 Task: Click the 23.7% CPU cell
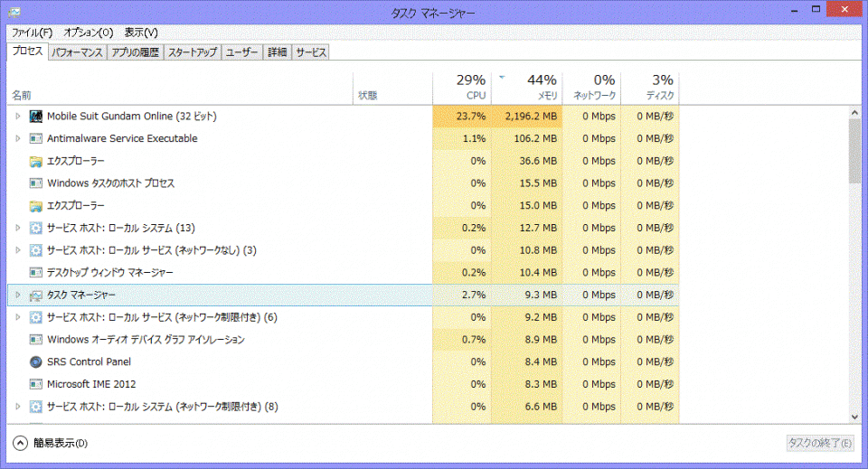[x=462, y=117]
